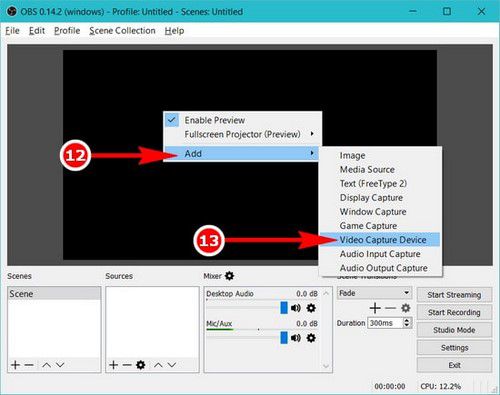Remove the selected source with minus icon
The height and width of the screenshot is (395, 500).
tap(127, 365)
